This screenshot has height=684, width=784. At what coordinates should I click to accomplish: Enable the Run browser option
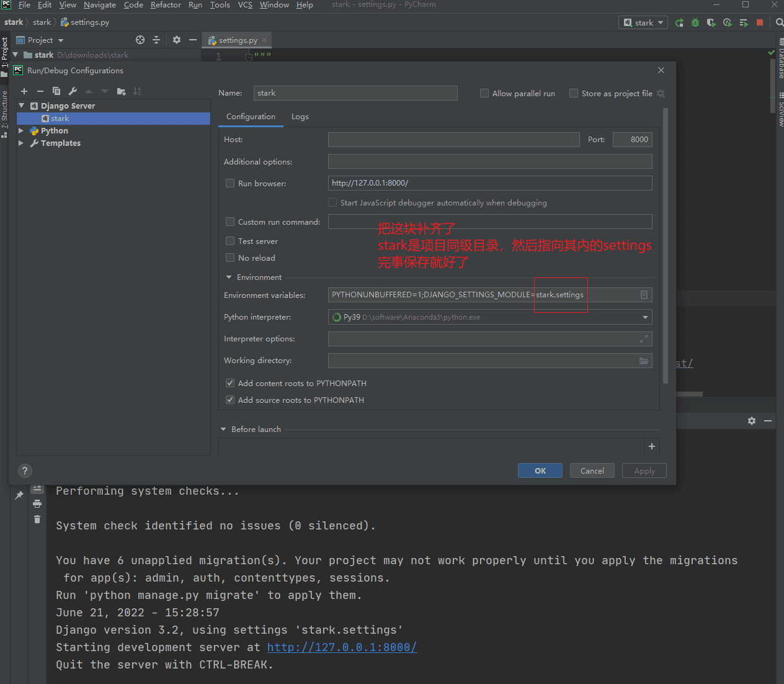point(230,183)
